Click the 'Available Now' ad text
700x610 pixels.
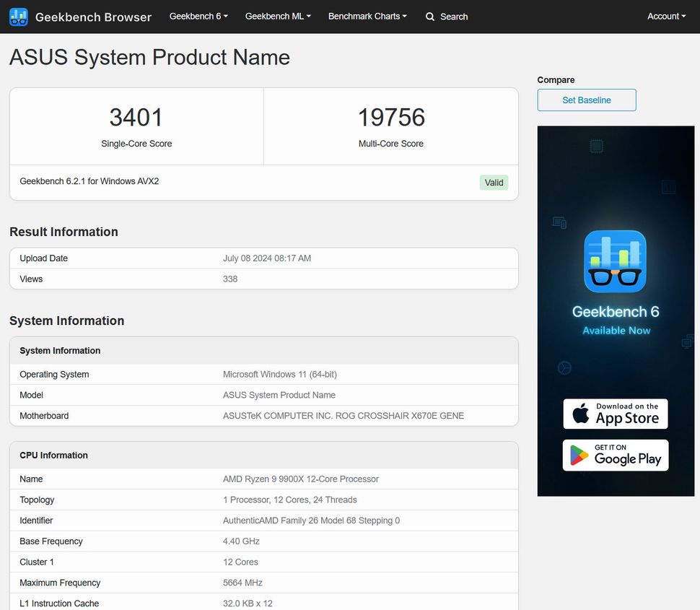(616, 331)
